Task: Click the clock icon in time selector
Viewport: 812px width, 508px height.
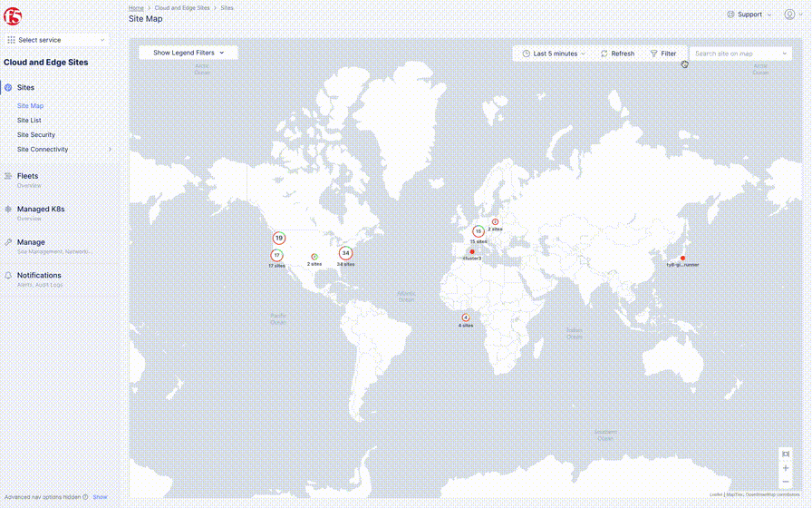Action: pyautogui.click(x=527, y=54)
